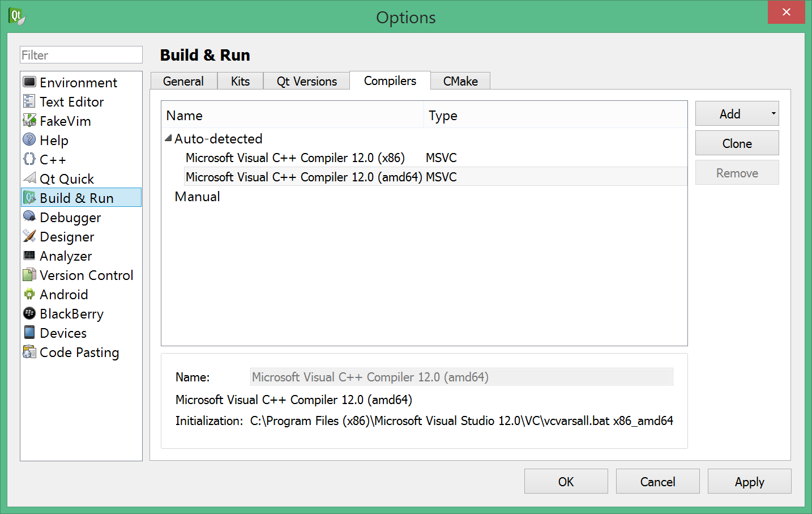
Task: Open Debugger options
Action: [x=70, y=218]
